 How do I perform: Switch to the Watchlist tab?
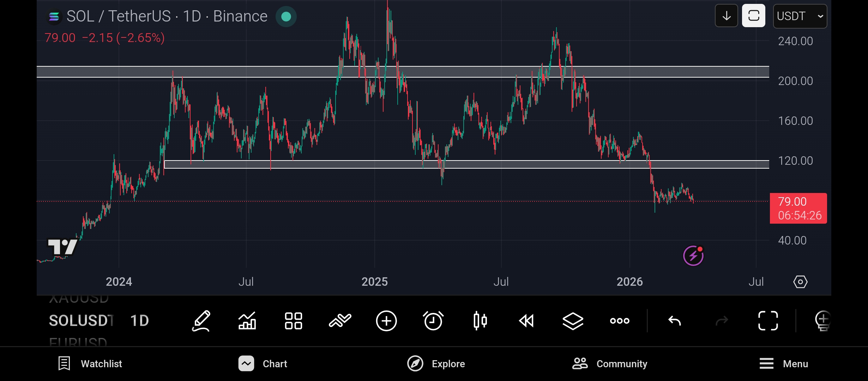(90, 364)
